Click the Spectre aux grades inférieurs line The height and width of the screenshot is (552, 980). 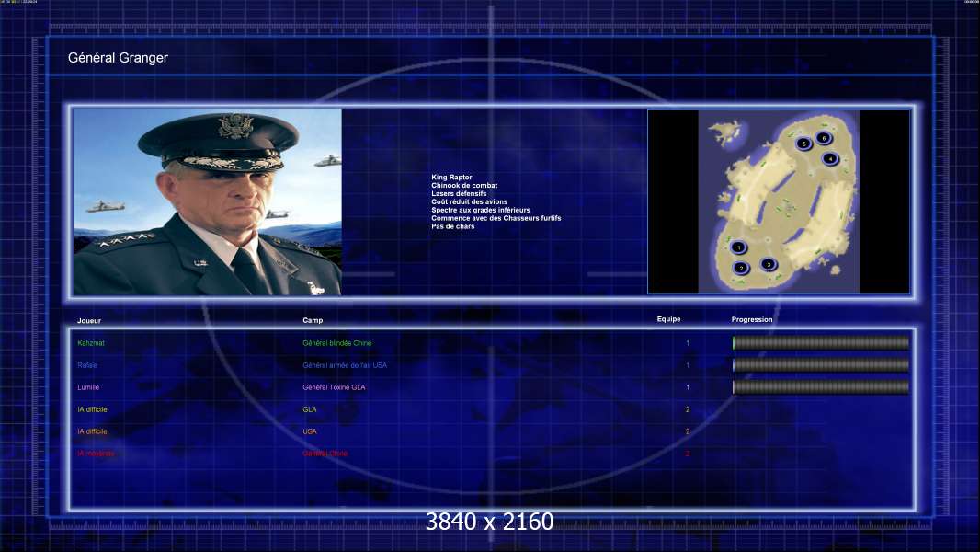[481, 210]
